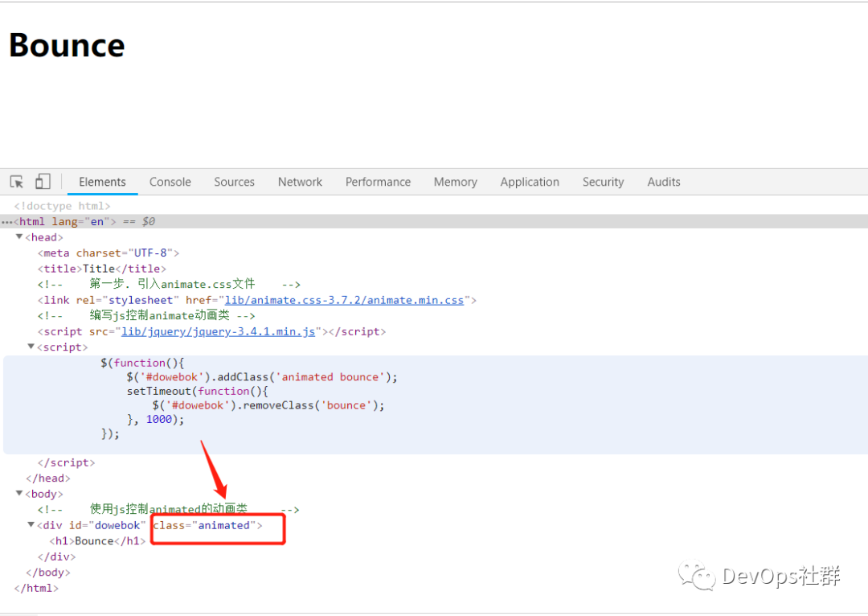Open the Performance tab
The image size is (868, 616).
[x=378, y=182]
